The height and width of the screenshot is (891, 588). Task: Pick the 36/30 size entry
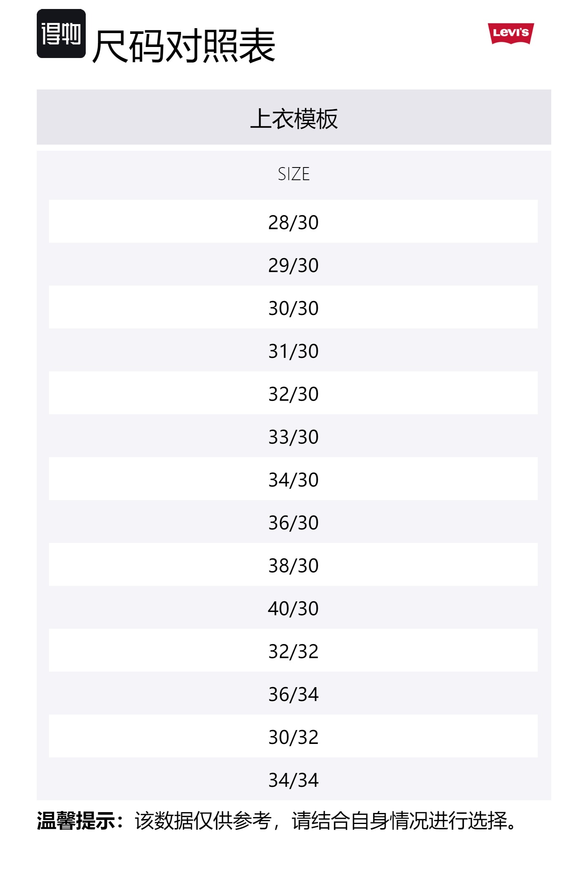(x=293, y=522)
